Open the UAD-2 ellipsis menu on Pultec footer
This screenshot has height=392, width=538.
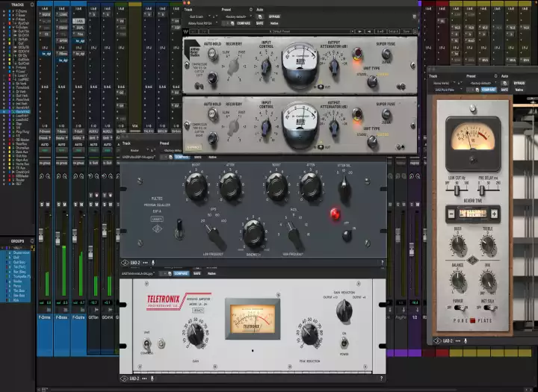click(x=145, y=263)
